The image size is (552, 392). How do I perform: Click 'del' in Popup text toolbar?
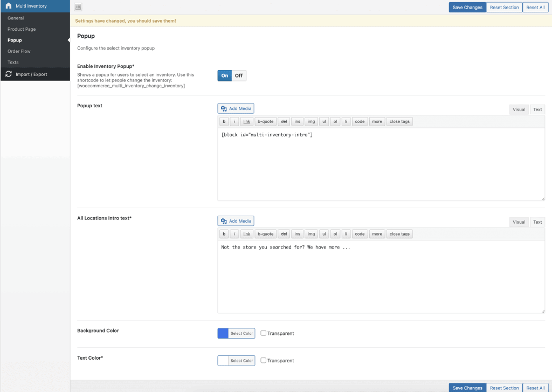click(284, 121)
